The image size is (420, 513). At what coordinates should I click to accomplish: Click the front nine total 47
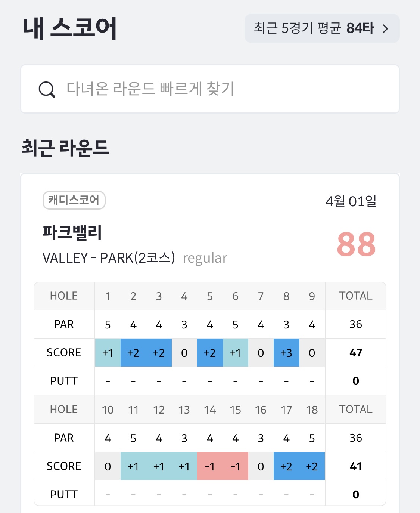[355, 353]
